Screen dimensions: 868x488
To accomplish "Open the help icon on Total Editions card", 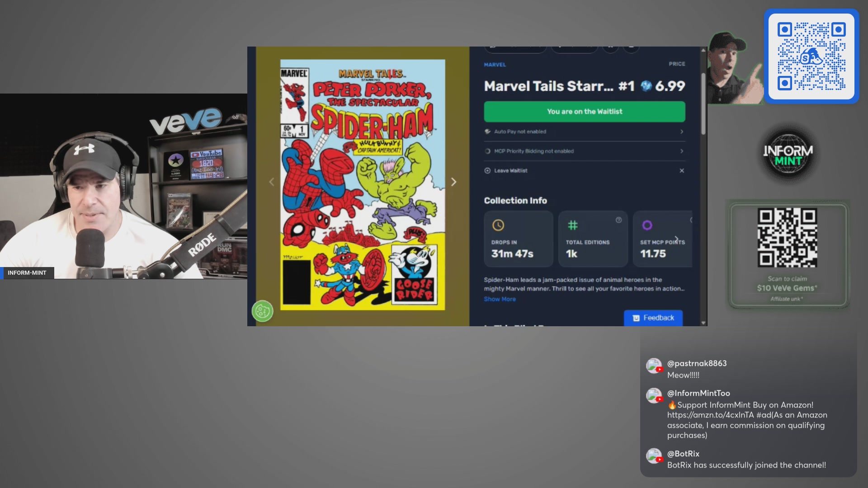I will click(618, 220).
